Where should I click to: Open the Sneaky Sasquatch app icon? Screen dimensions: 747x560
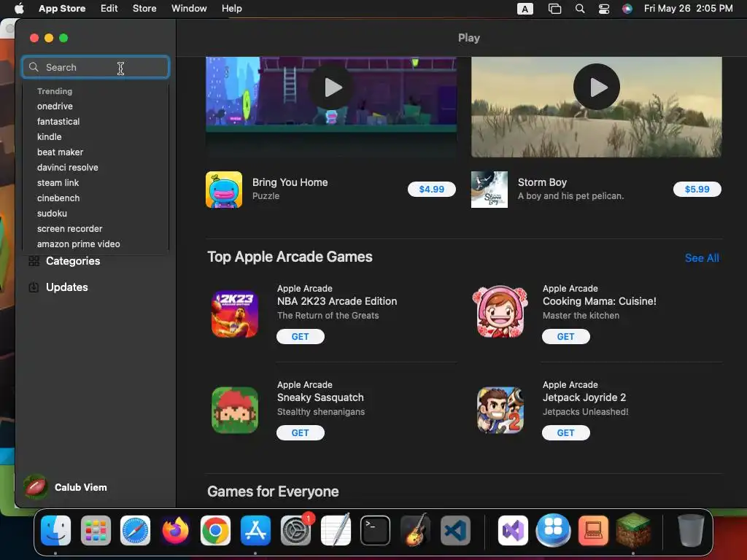[x=235, y=411]
